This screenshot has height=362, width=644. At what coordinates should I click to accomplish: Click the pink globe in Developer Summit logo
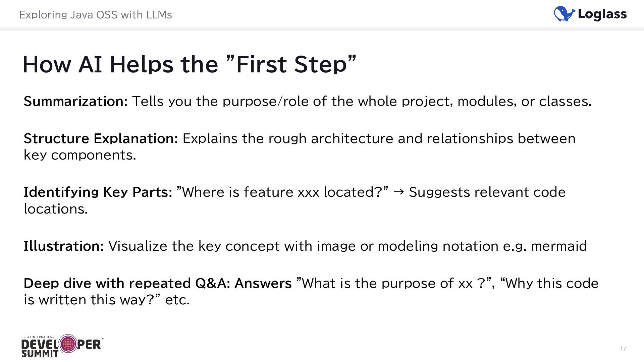[x=68, y=344]
